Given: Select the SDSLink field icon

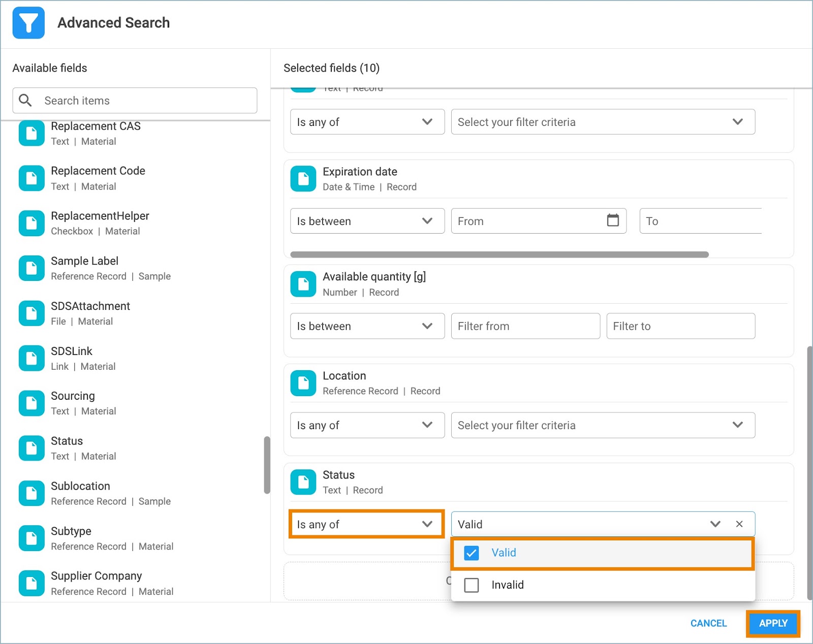Looking at the screenshot, I should tap(32, 359).
